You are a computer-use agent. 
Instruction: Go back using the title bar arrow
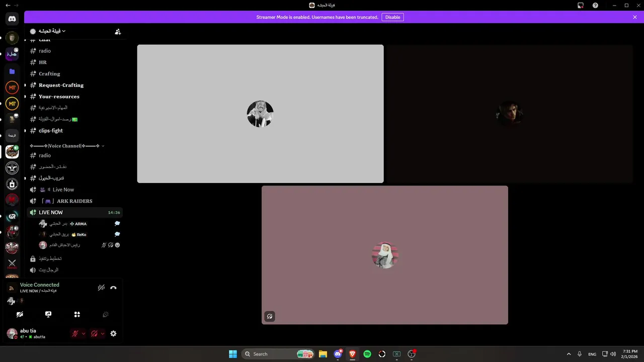[x=8, y=5]
